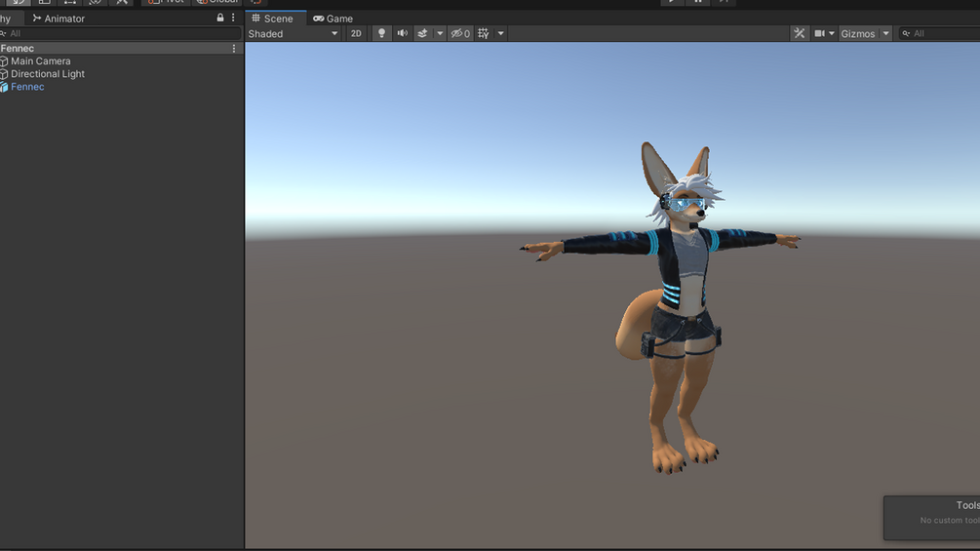Toggle scene audio speaker icon

[402, 34]
